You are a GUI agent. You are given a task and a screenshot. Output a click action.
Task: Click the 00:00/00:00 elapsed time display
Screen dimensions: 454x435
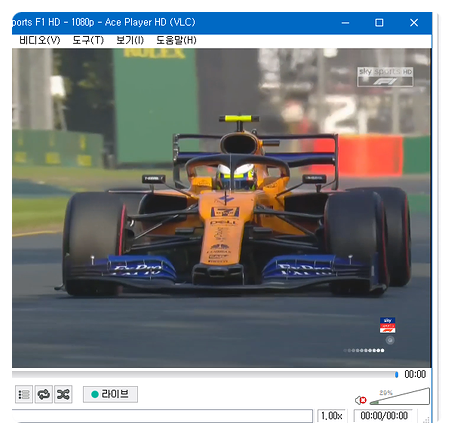coord(384,416)
